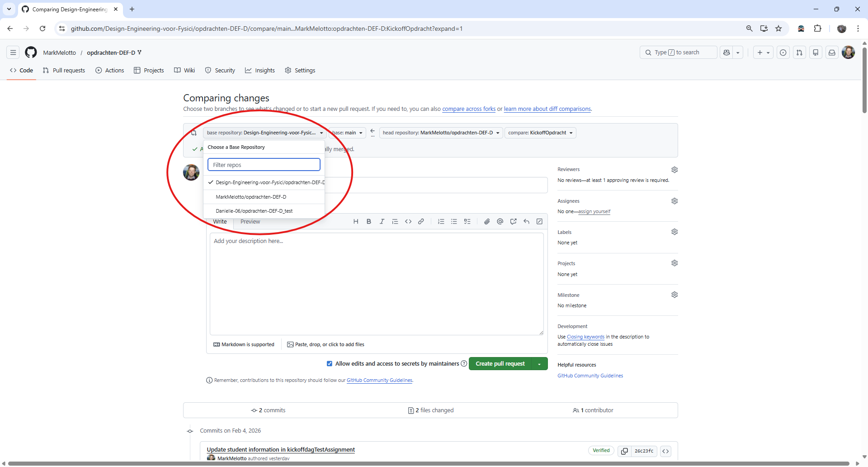This screenshot has width=868, height=467.
Task: Open Assignees settings gear
Action: pos(675,201)
